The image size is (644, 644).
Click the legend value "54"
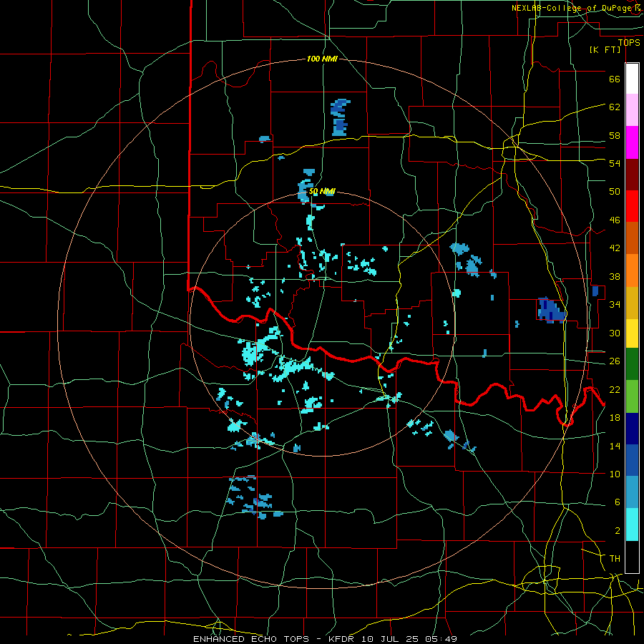tap(615, 163)
